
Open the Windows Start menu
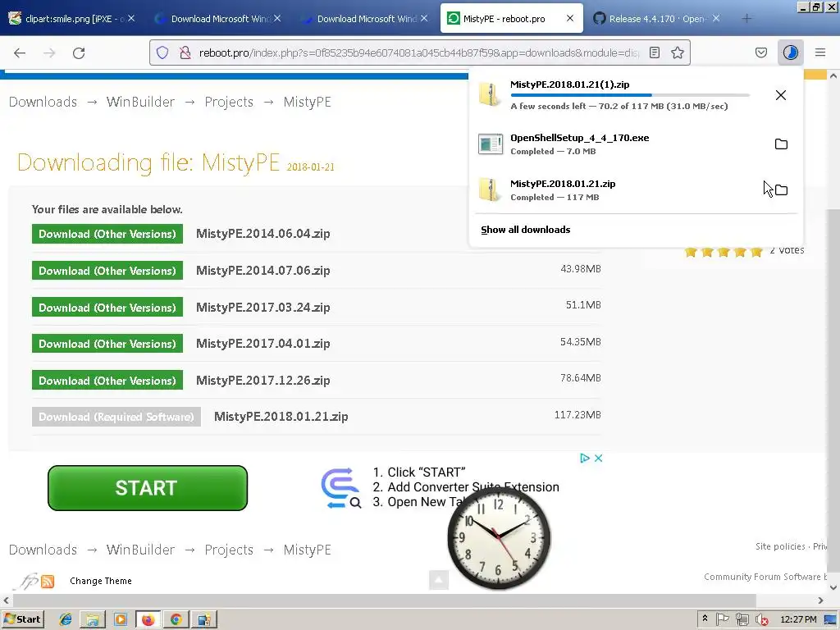pos(22,619)
